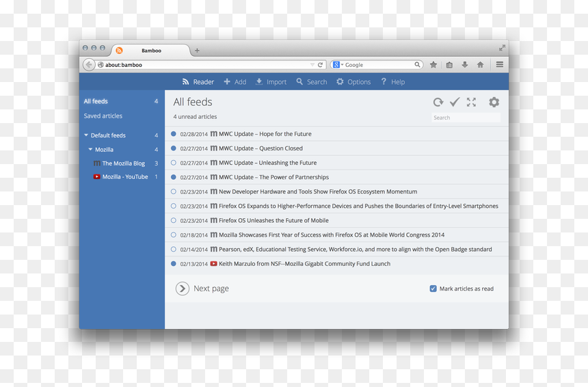This screenshot has width=588, height=387.
Task: Open the downloads arrow icon
Action: [x=465, y=64]
